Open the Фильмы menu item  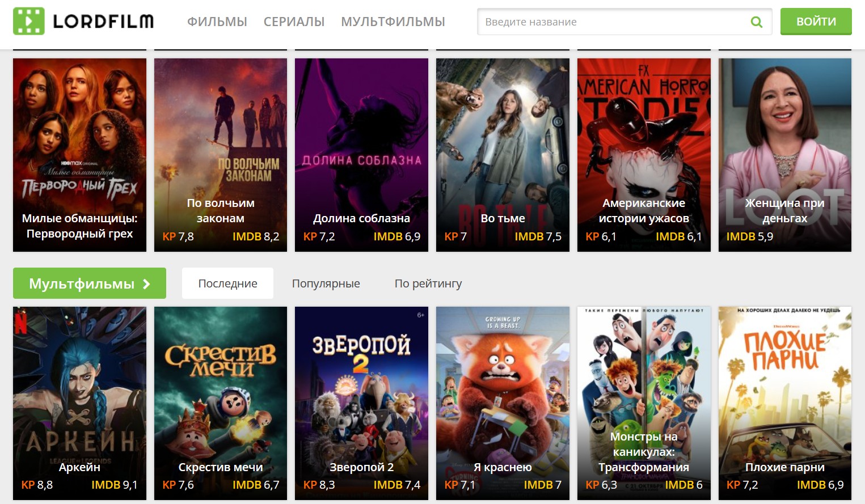click(x=217, y=22)
